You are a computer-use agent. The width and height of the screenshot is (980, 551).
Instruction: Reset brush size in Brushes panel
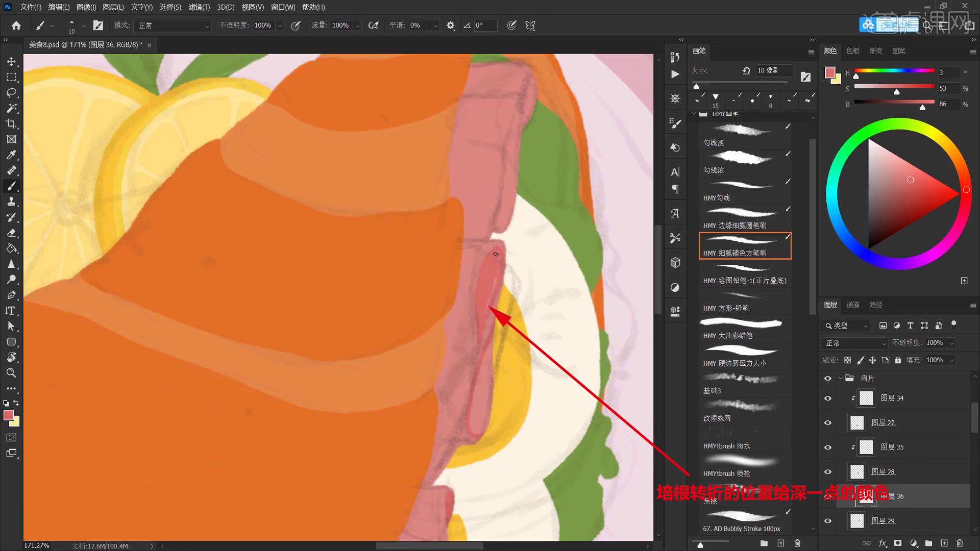click(x=746, y=70)
